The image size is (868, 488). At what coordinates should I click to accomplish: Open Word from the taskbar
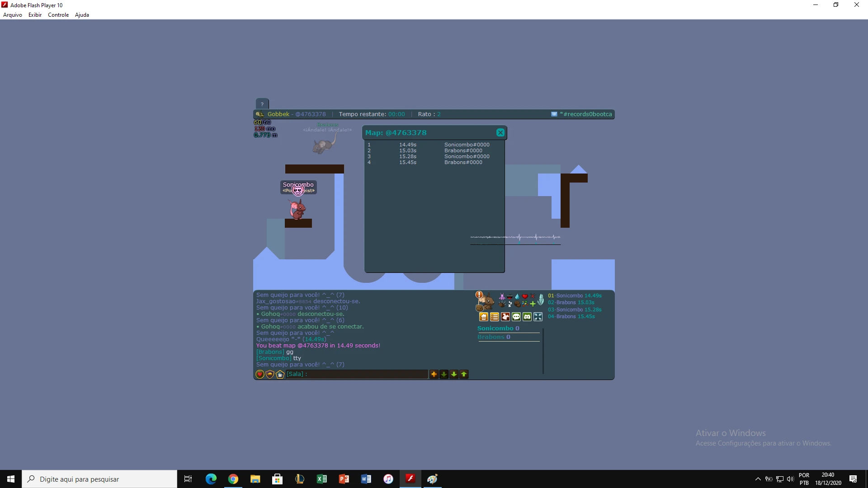[366, 479]
